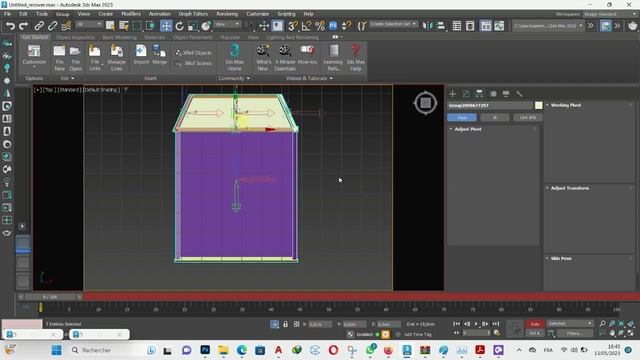Open the selection filter dropdown

[89, 24]
